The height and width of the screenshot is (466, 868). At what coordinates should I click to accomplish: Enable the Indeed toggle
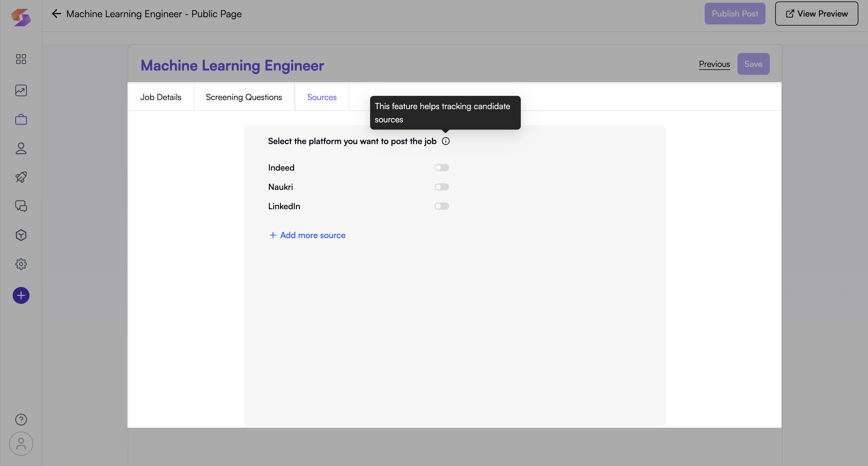tap(442, 168)
